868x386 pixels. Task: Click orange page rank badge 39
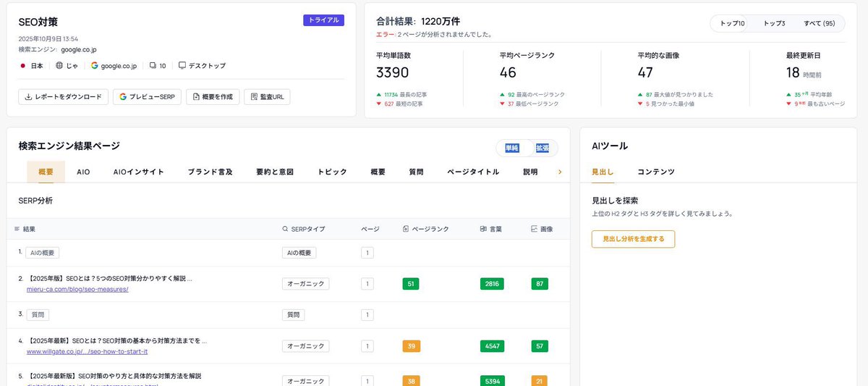411,346
